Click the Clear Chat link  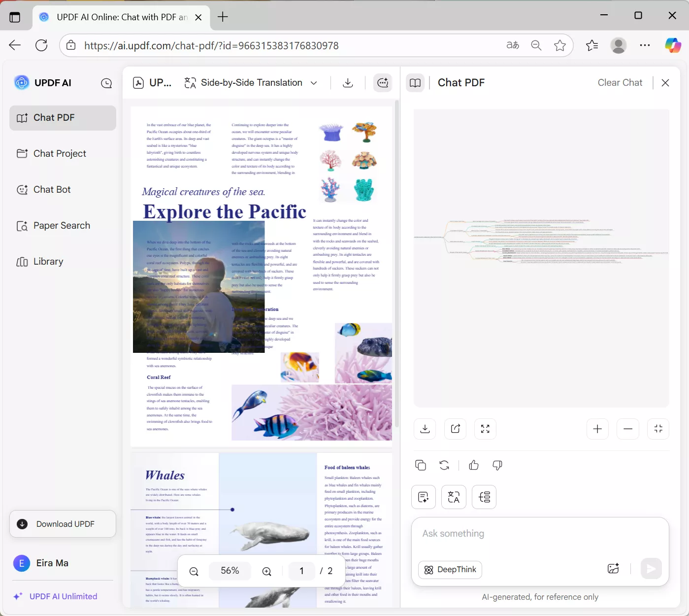click(x=620, y=82)
